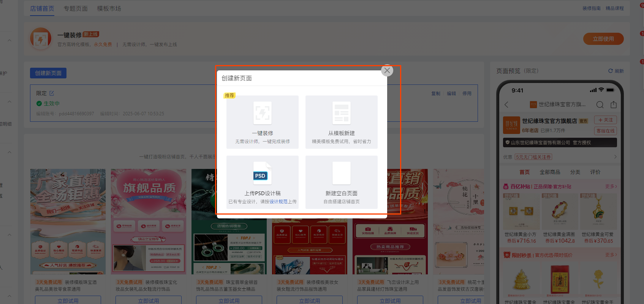This screenshot has height=304, width=644.
Task: Expand the coupon row chevron in preview
Action: 615,157
